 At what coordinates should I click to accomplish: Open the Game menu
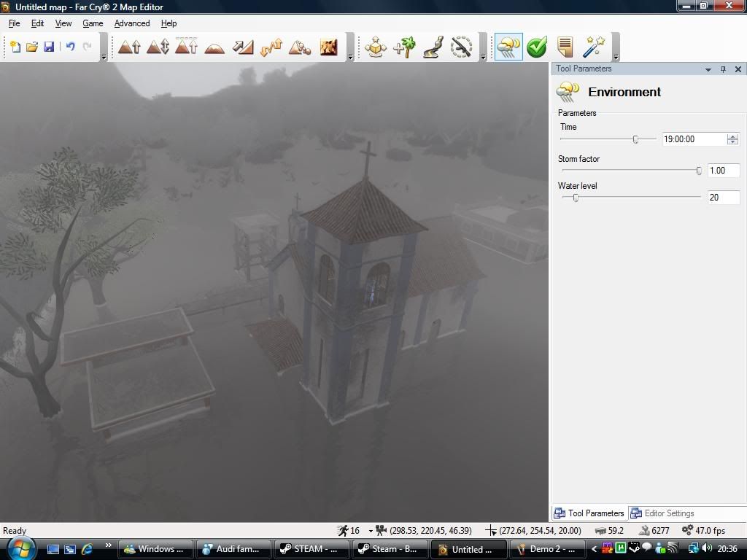[93, 23]
